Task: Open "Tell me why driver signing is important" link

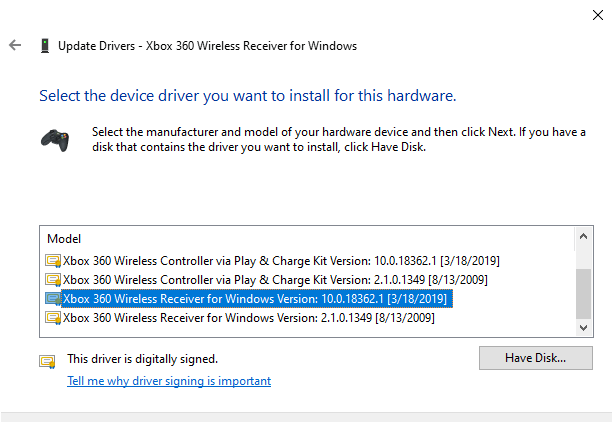Action: pos(168,381)
